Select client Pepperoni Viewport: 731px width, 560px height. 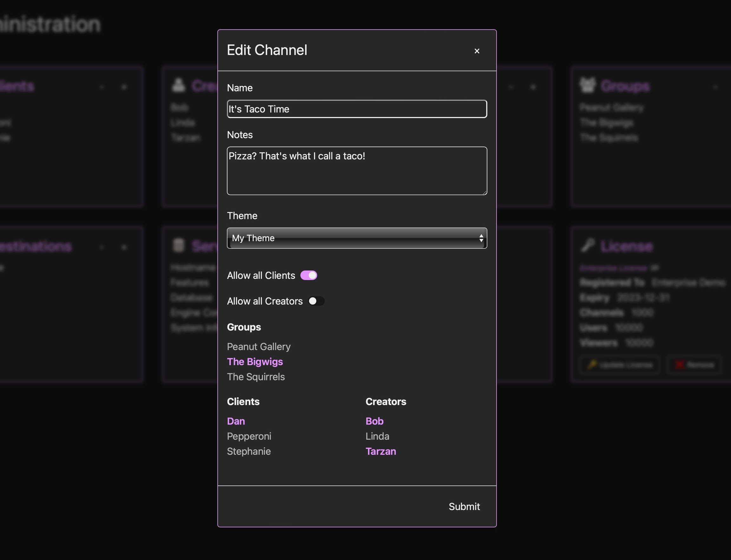click(249, 436)
